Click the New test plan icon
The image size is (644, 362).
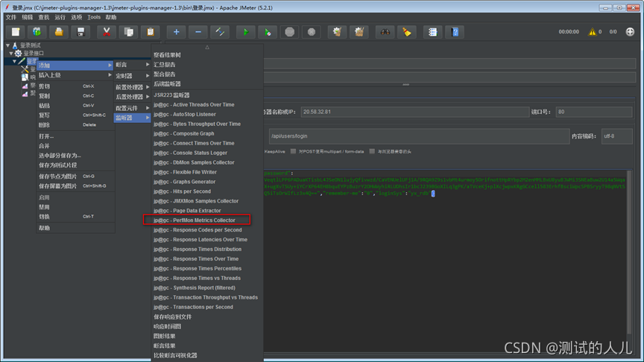(15, 32)
